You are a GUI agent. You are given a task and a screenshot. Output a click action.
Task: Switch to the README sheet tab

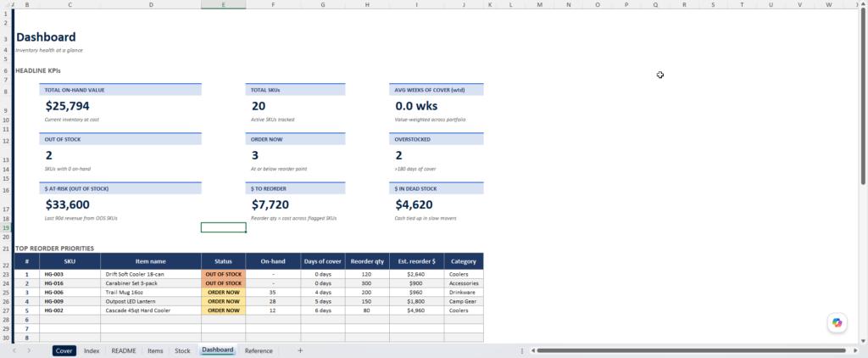coord(124,351)
